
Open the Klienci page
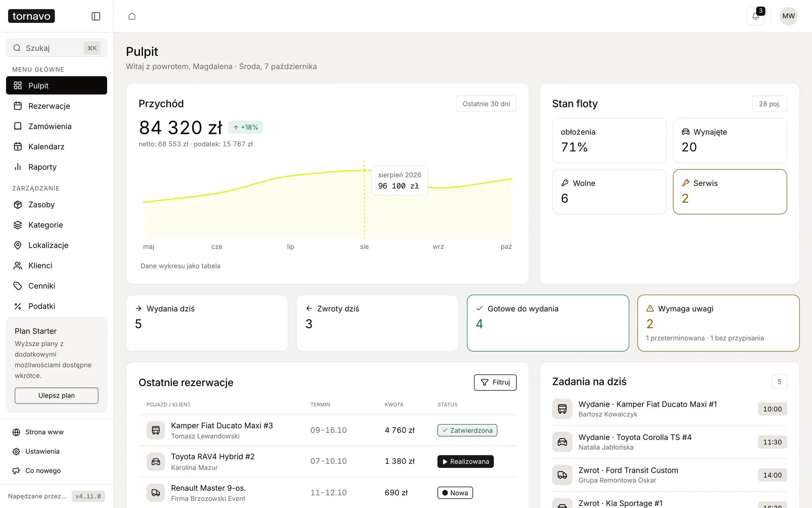(x=57, y=265)
